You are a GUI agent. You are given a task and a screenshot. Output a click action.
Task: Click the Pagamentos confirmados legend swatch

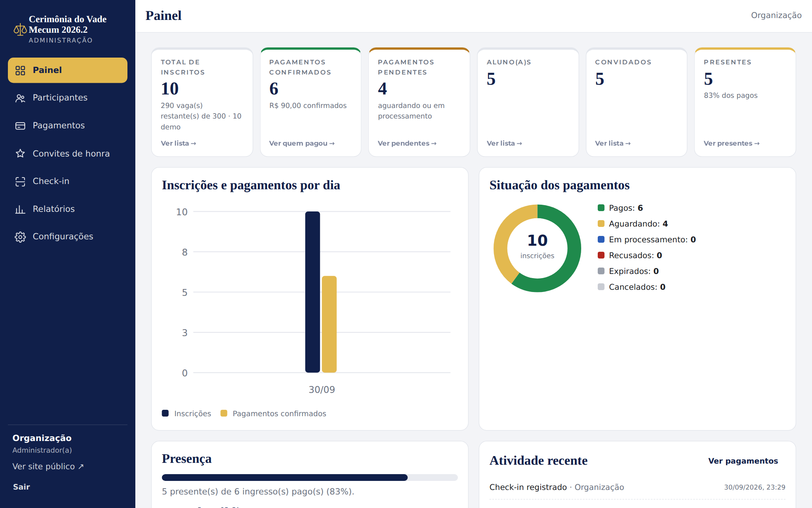coord(224,413)
